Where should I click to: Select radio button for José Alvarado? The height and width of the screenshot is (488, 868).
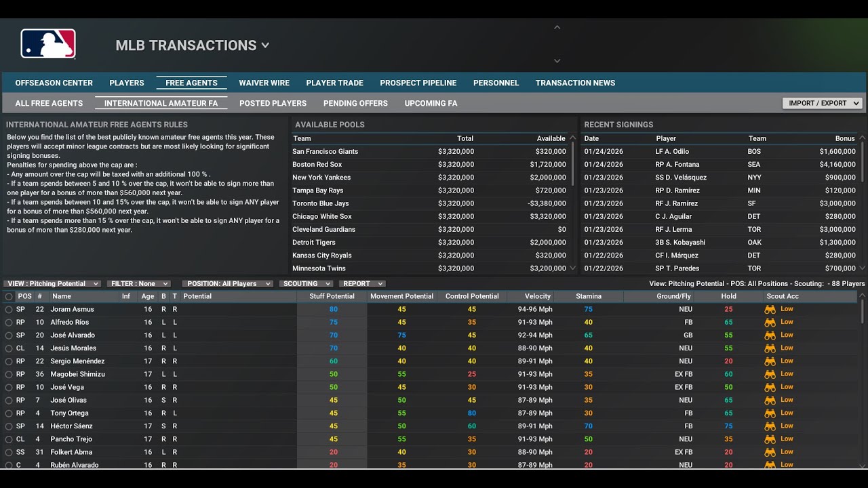9,335
